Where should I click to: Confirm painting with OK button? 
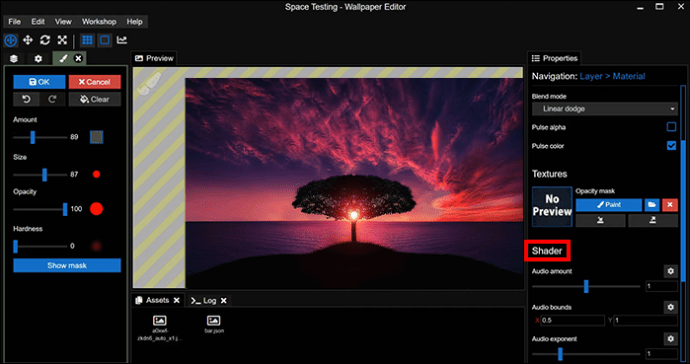[x=39, y=82]
